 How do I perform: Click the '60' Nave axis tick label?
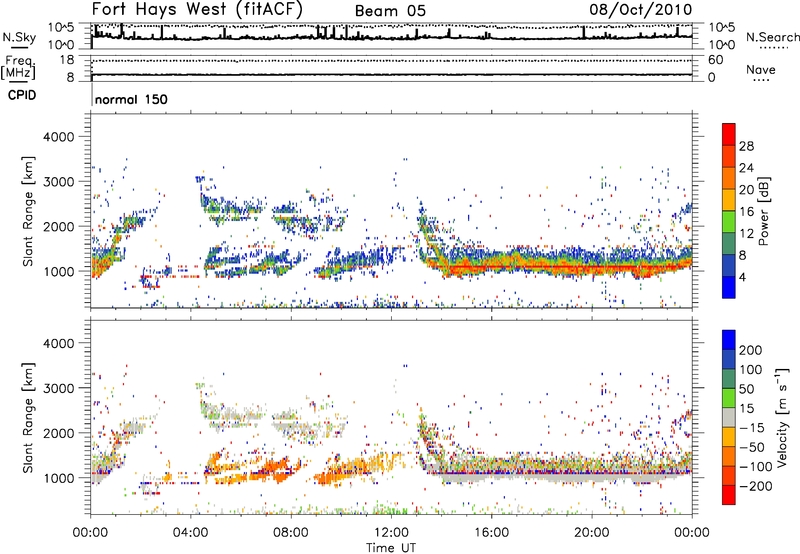(x=716, y=60)
